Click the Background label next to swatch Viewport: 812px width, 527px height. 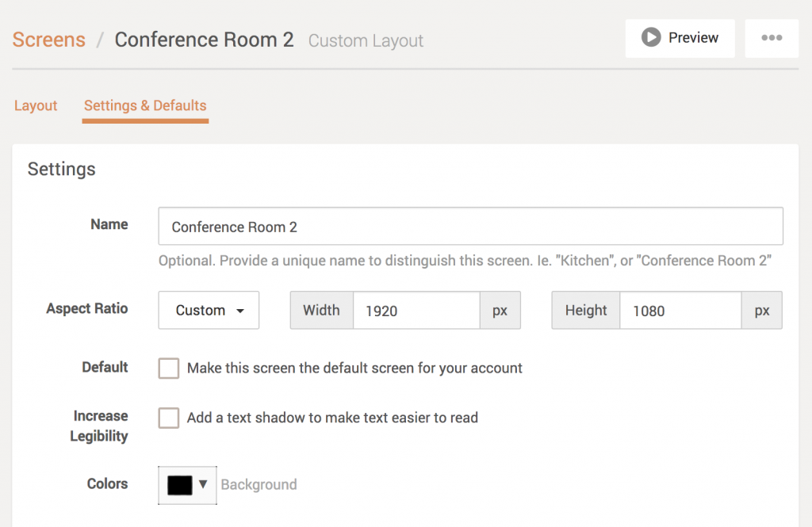[x=259, y=484]
